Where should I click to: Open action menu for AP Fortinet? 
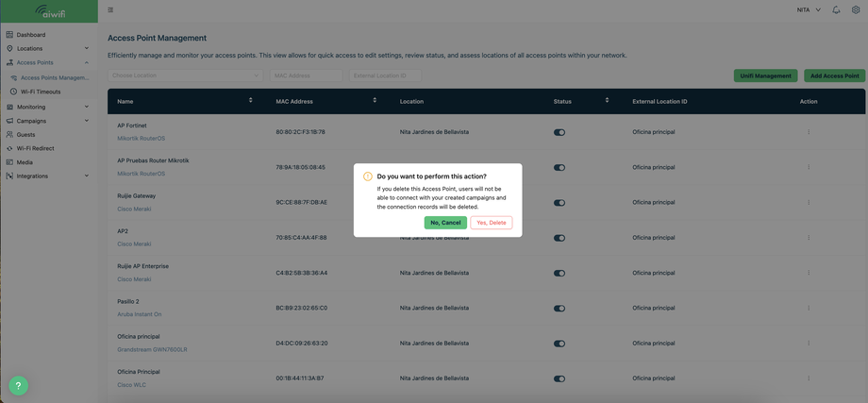pyautogui.click(x=809, y=132)
